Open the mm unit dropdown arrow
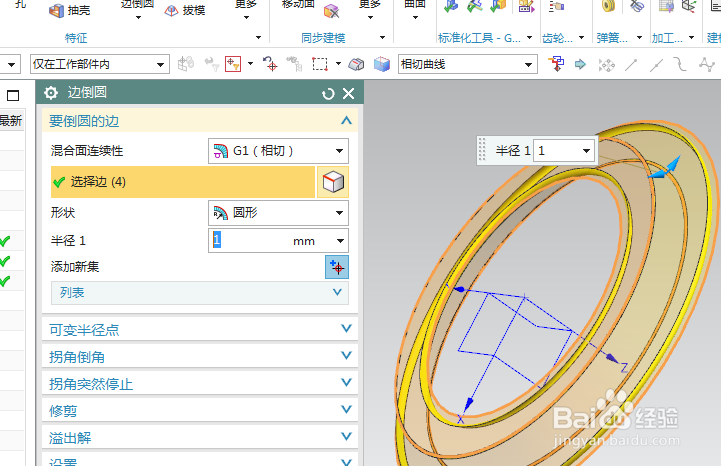 [x=340, y=241]
